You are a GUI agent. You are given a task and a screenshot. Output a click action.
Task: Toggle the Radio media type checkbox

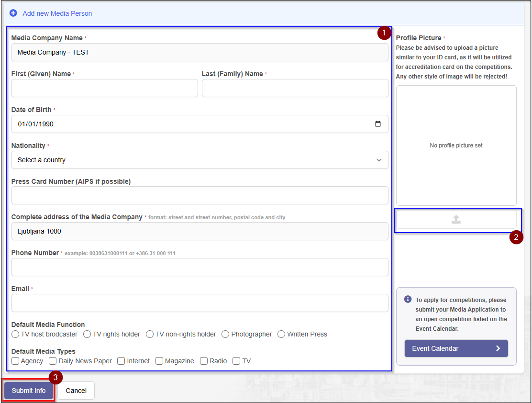204,361
